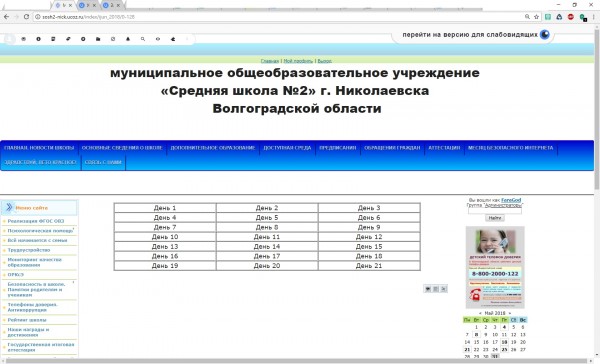
Task: Click the eye icon for visually impaired version
Action: [x=545, y=34]
